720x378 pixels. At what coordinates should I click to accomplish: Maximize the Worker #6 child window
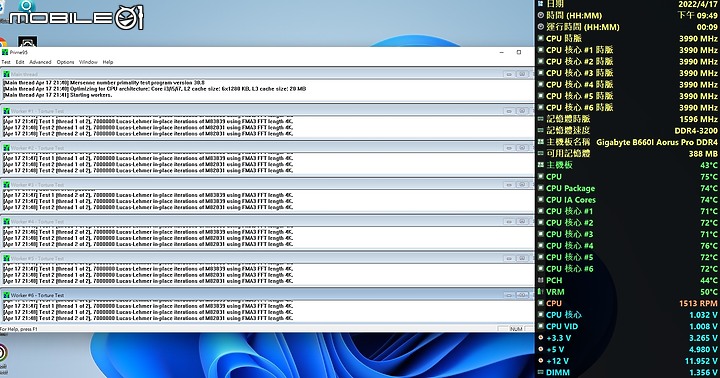pos(522,295)
